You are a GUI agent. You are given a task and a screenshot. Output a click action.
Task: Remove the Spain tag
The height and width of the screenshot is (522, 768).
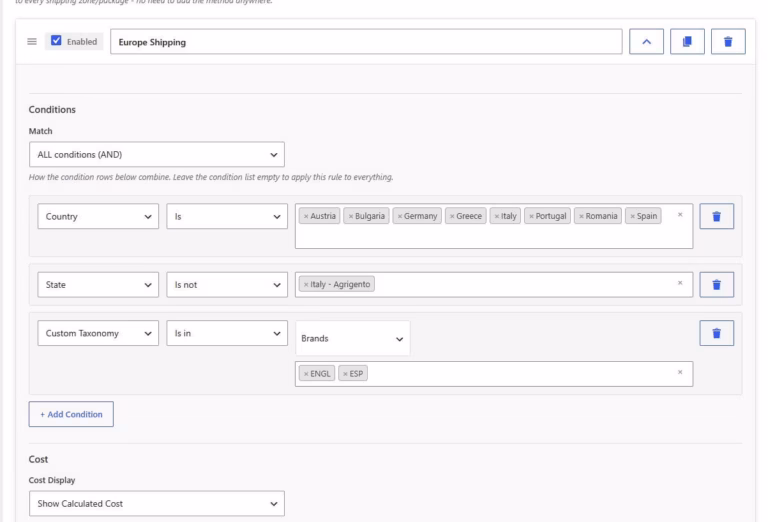click(632, 216)
